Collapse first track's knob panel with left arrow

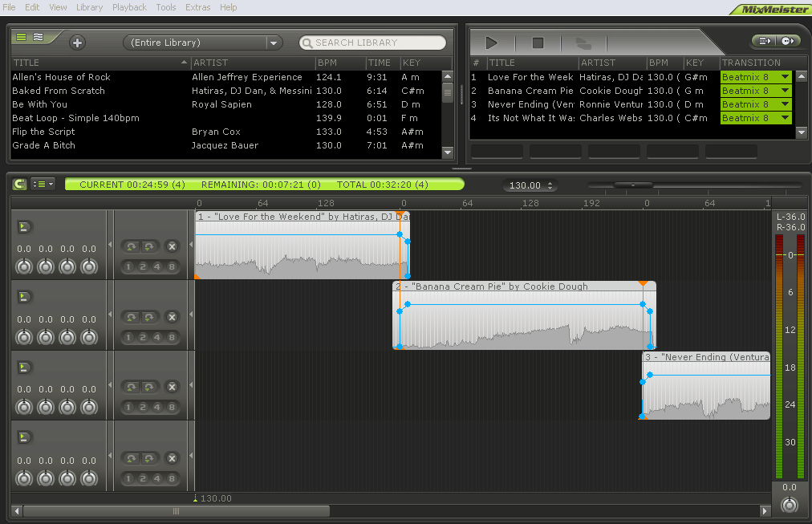click(110, 245)
